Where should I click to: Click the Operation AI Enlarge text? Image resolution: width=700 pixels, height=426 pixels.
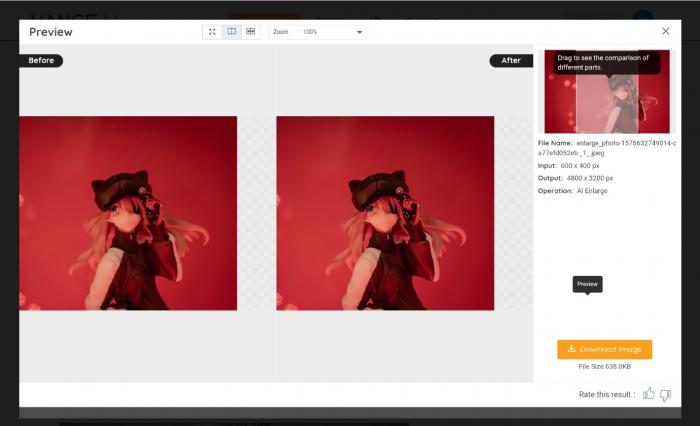point(573,191)
